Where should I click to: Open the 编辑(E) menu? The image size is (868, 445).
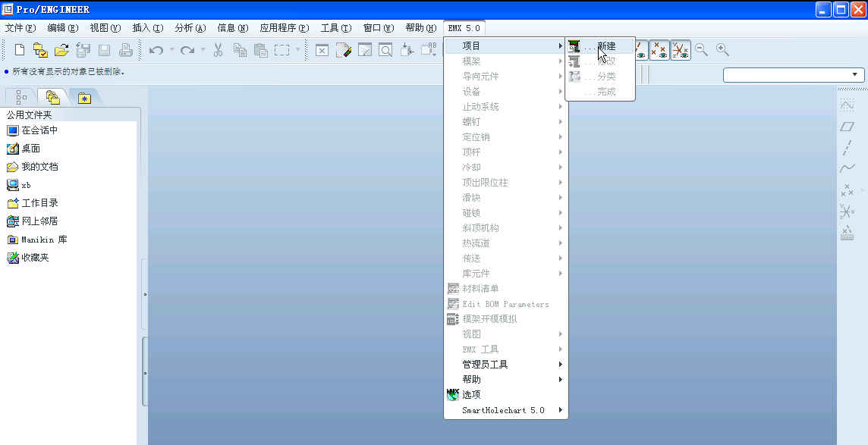tap(63, 27)
